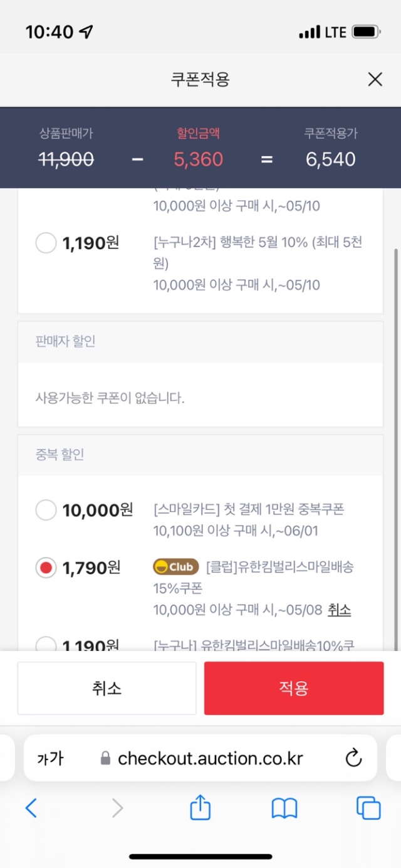This screenshot has width=401, height=868.
Task: Tap Safari forward arrow
Action: point(117,808)
